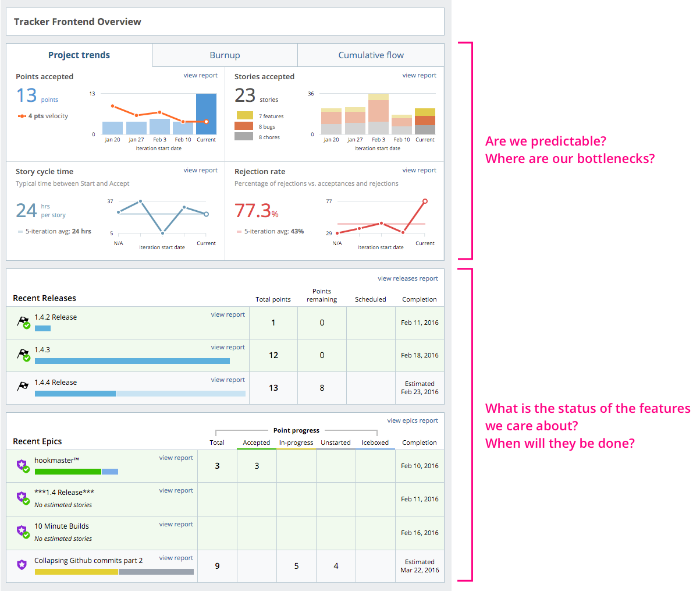This screenshot has width=700, height=591.
Task: Open view report for hookmaster epic
Action: click(x=176, y=458)
